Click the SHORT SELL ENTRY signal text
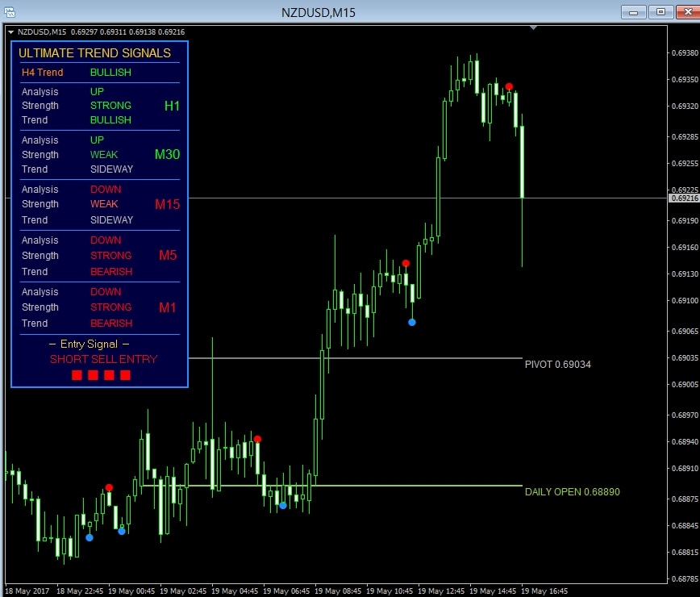The height and width of the screenshot is (597, 700). 103,360
